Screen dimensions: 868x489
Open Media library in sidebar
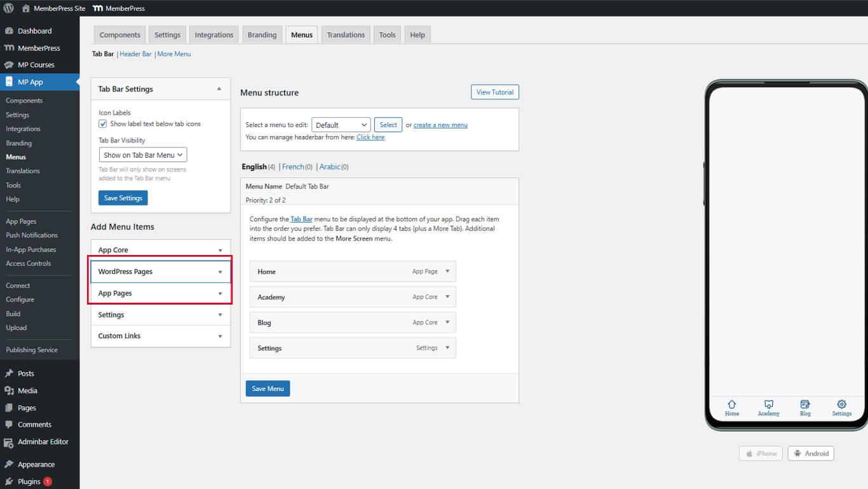(27, 390)
